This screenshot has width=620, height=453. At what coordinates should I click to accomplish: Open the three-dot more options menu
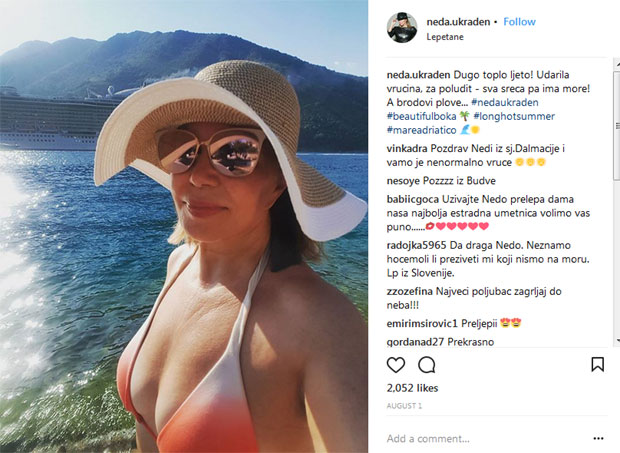[x=598, y=438]
